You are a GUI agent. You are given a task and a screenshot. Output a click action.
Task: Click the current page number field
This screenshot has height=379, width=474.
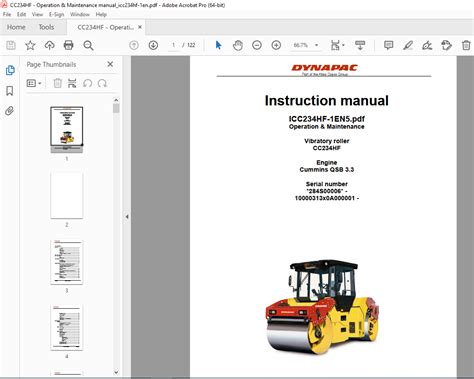[x=173, y=45]
